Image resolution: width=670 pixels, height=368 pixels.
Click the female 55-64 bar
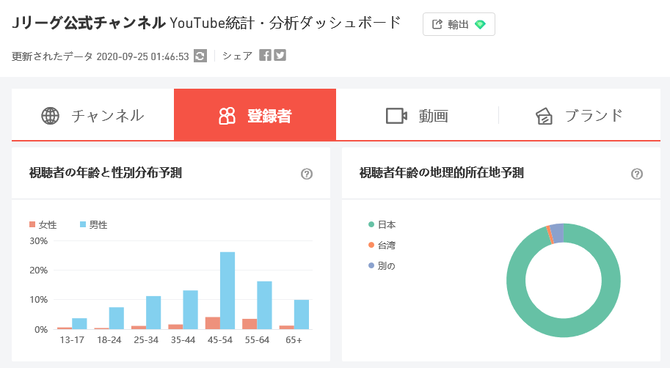[250, 324]
